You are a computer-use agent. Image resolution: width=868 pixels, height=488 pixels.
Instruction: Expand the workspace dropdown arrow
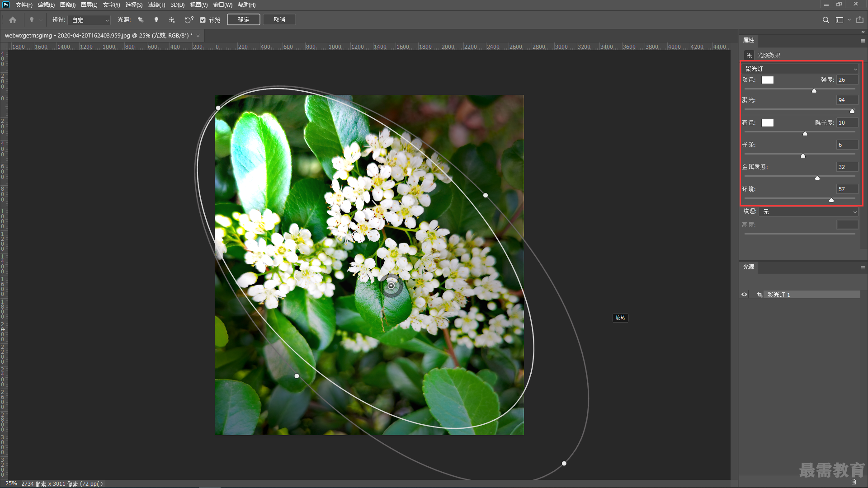[x=849, y=20]
